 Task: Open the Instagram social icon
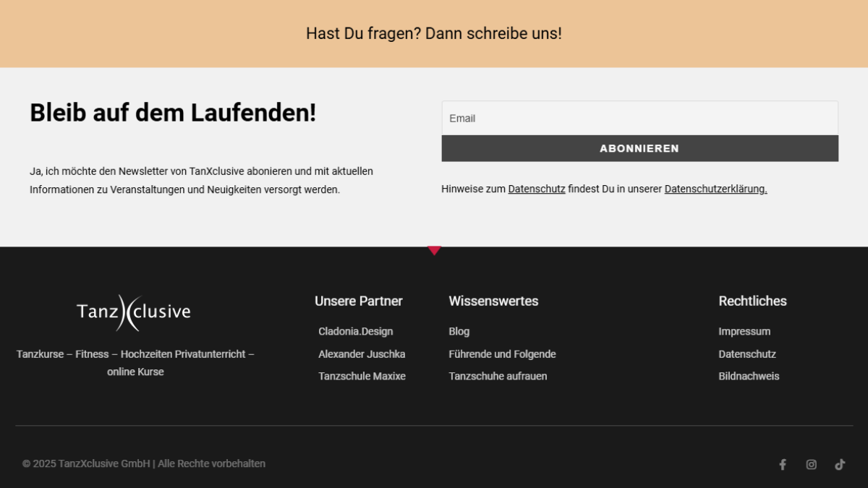click(811, 465)
